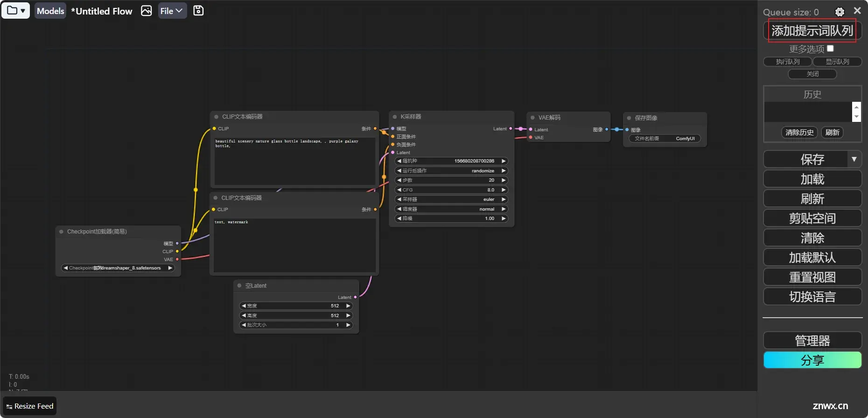868x418 pixels.
Task: Click the floppy disk save icon
Action: tap(198, 11)
